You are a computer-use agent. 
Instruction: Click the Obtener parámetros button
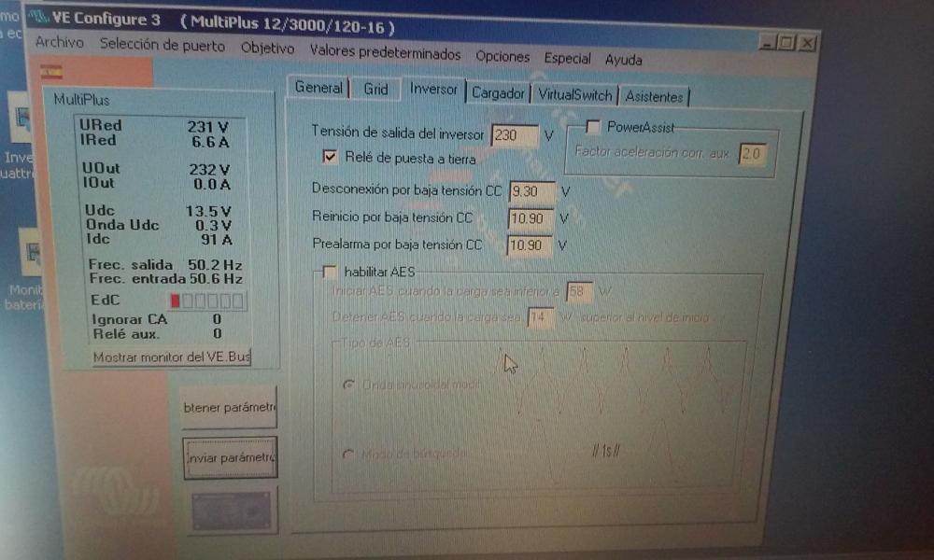tap(230, 407)
